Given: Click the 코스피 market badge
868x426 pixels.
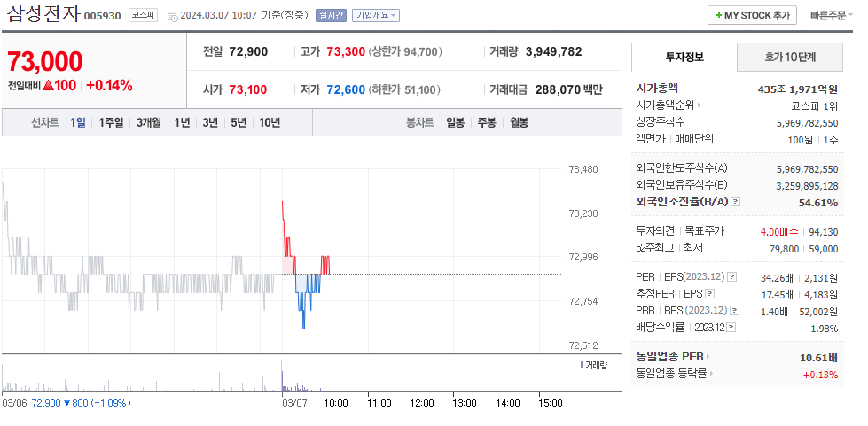Looking at the screenshot, I should tap(143, 15).
